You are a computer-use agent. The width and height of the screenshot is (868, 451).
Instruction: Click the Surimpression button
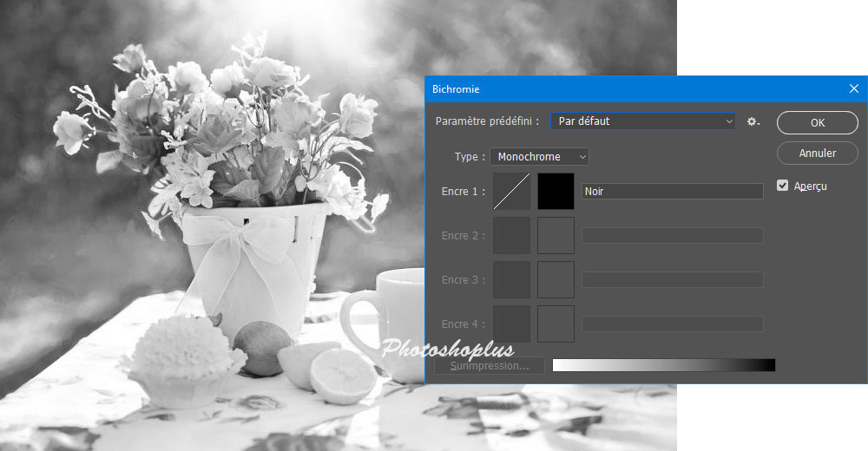pyautogui.click(x=490, y=366)
